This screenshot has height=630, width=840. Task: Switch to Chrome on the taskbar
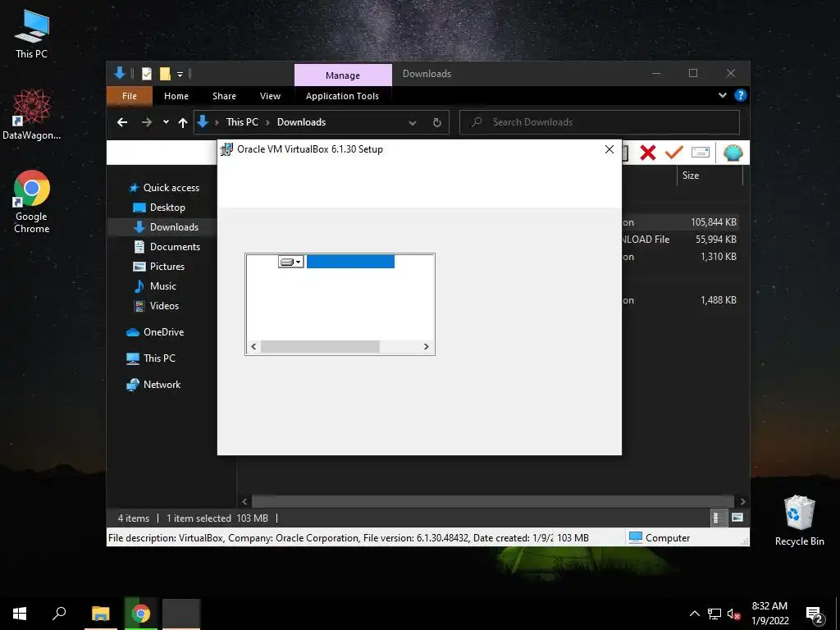click(x=141, y=614)
